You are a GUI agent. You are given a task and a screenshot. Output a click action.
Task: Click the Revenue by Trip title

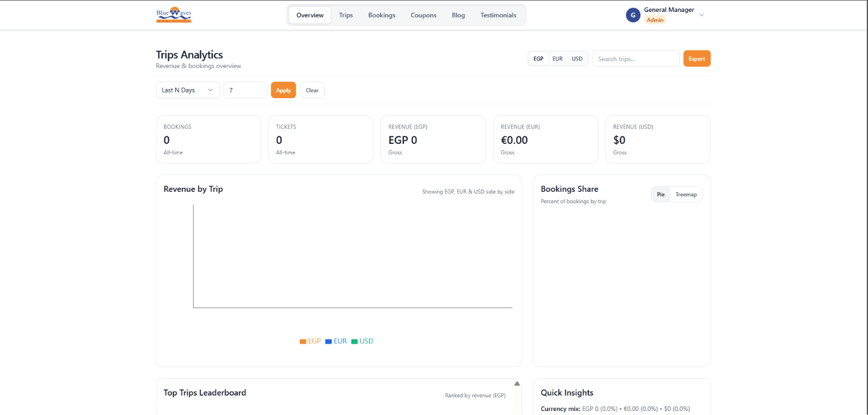tap(193, 189)
